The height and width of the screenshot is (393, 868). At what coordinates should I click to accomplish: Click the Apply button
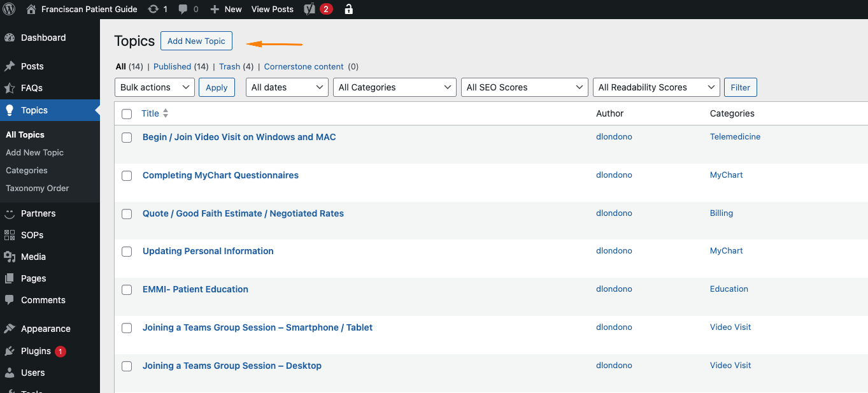217,87
